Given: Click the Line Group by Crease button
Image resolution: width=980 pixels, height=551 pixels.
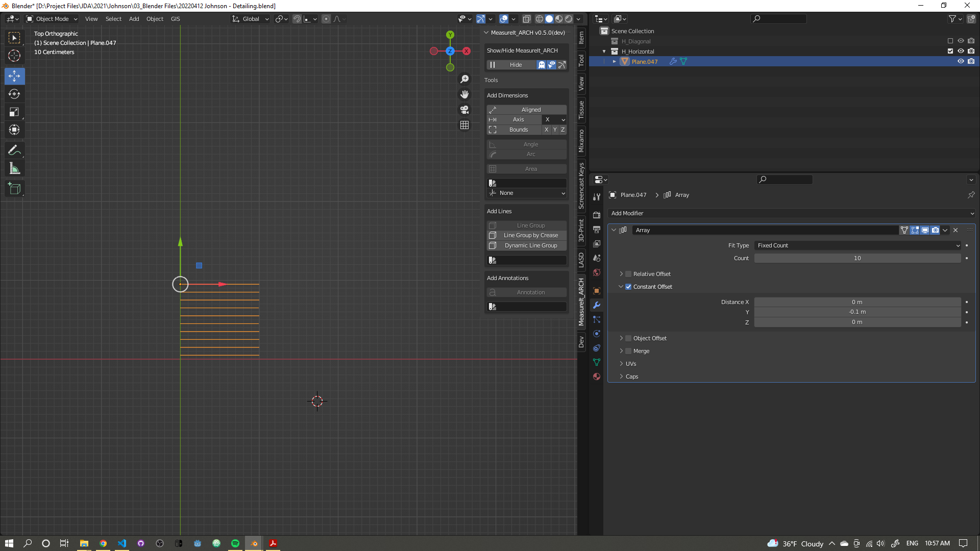Looking at the screenshot, I should pos(527,235).
